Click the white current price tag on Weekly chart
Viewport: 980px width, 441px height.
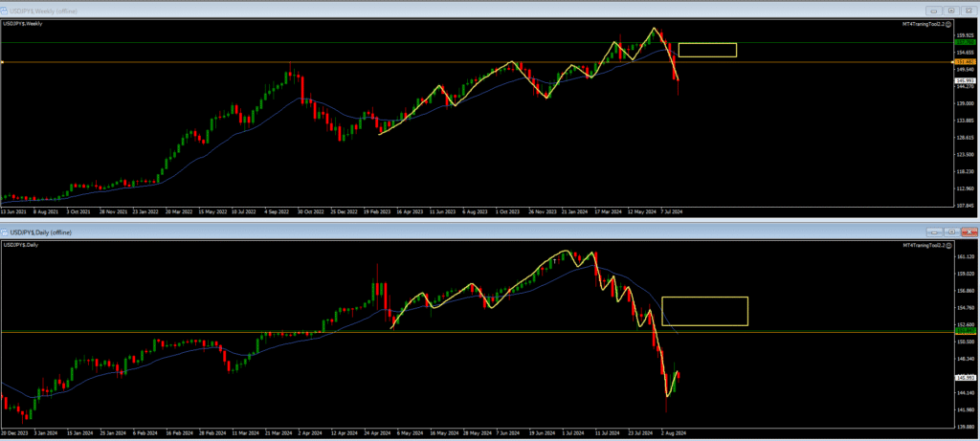(x=966, y=80)
